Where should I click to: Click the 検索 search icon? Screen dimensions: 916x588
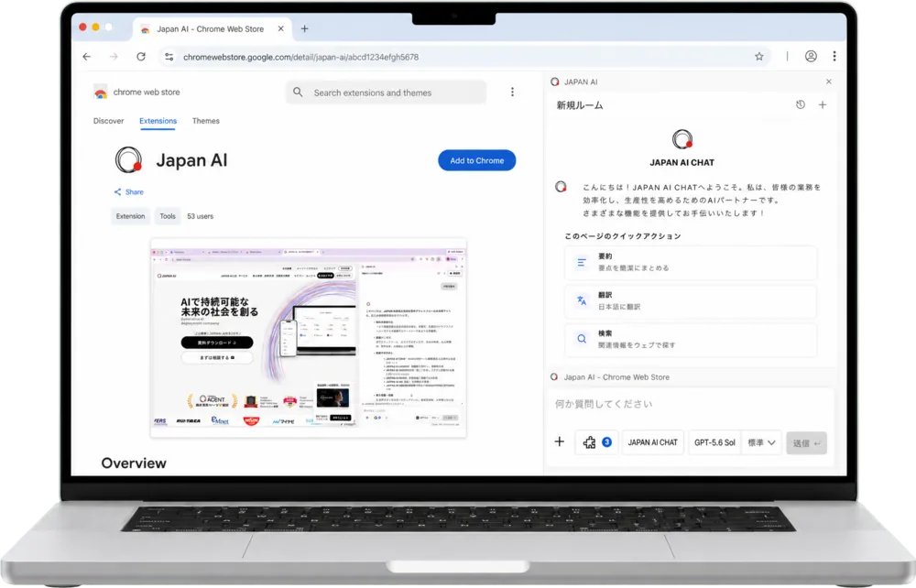click(582, 339)
